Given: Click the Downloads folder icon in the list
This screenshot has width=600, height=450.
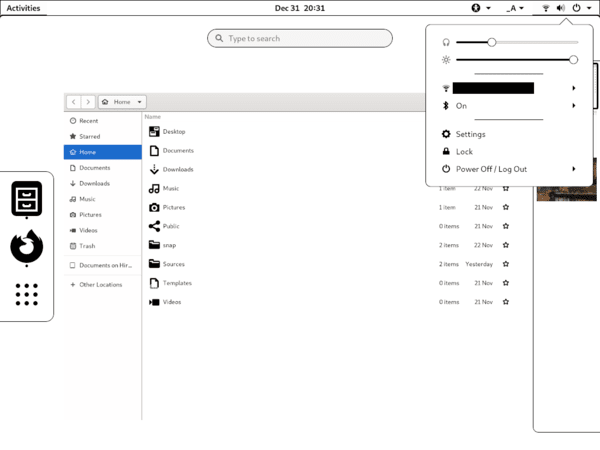Looking at the screenshot, I should [154, 169].
